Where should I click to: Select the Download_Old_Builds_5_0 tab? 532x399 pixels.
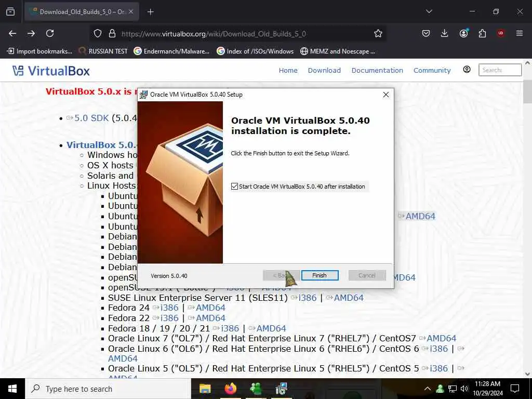[x=82, y=12]
